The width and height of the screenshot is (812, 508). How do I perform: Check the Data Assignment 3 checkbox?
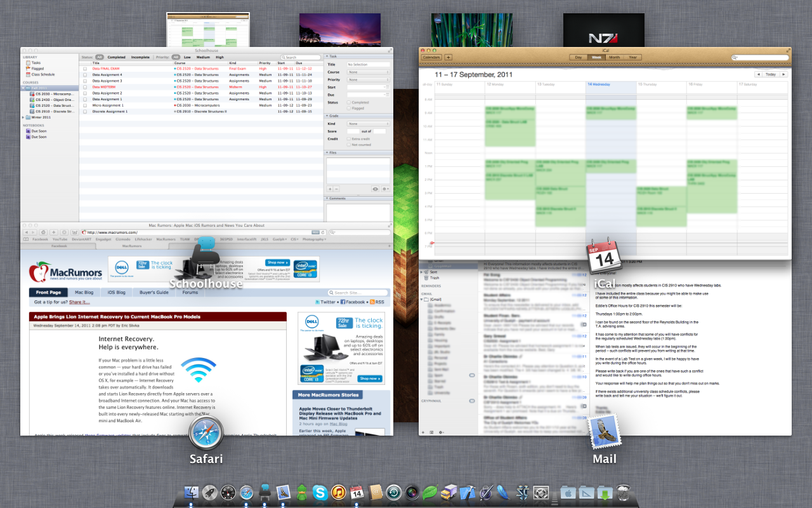pyautogui.click(x=85, y=81)
